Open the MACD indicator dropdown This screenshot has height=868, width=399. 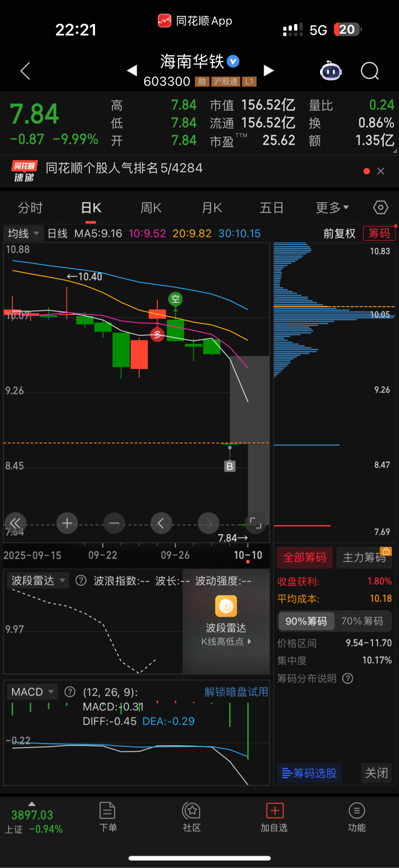point(32,692)
